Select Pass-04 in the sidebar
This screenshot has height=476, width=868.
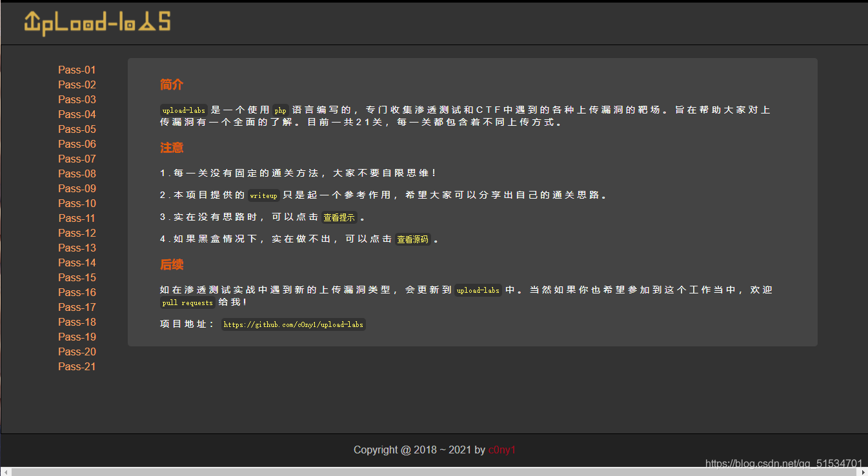pyautogui.click(x=77, y=114)
